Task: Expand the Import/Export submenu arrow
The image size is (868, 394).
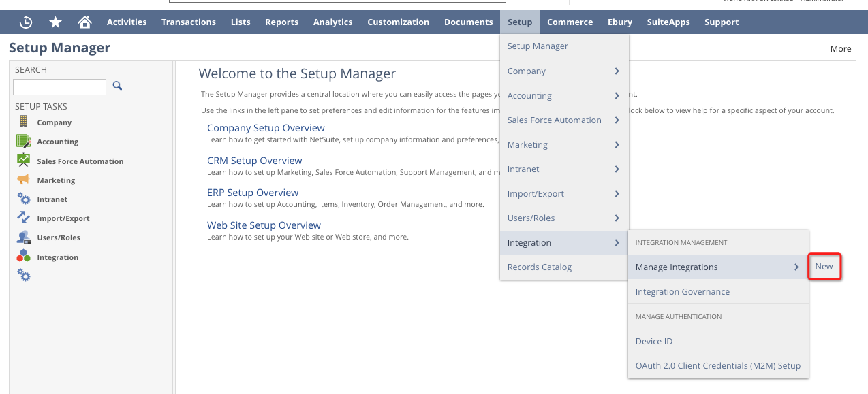Action: coord(617,193)
